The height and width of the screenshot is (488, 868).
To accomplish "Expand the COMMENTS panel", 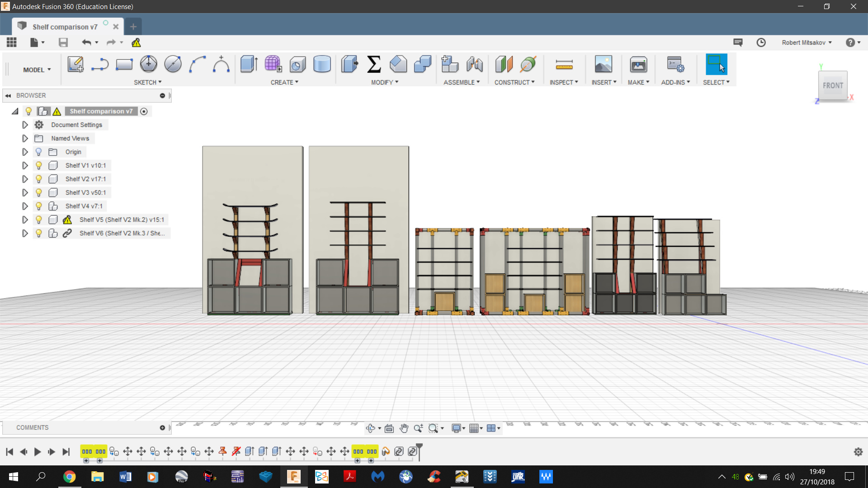I will (x=162, y=428).
